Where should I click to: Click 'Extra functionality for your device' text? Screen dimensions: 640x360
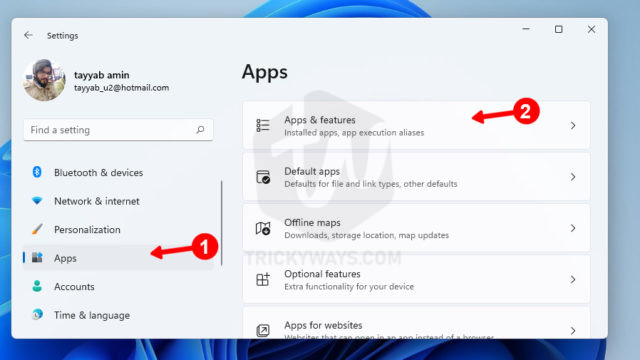349,287
